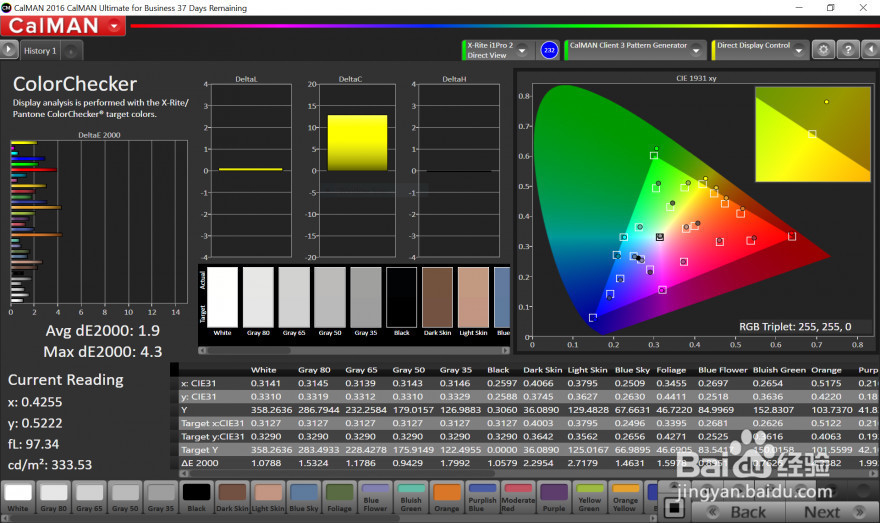Image resolution: width=880 pixels, height=523 pixels.
Task: Click the White actual/target comparison swatch
Action: coord(222,297)
